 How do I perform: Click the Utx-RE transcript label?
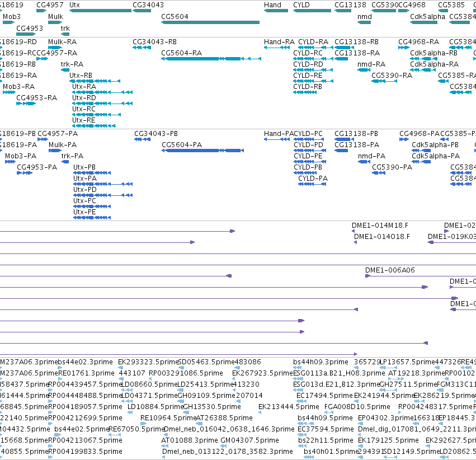coord(84,120)
